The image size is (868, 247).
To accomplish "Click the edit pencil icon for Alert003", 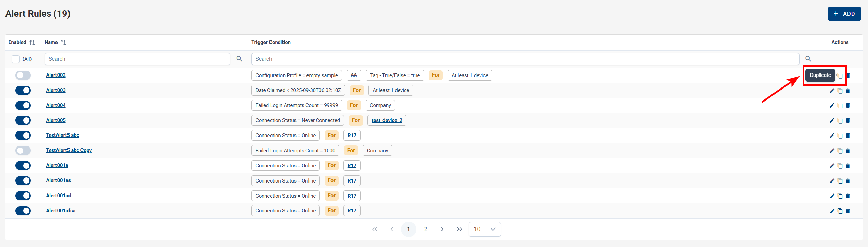I will tap(832, 91).
